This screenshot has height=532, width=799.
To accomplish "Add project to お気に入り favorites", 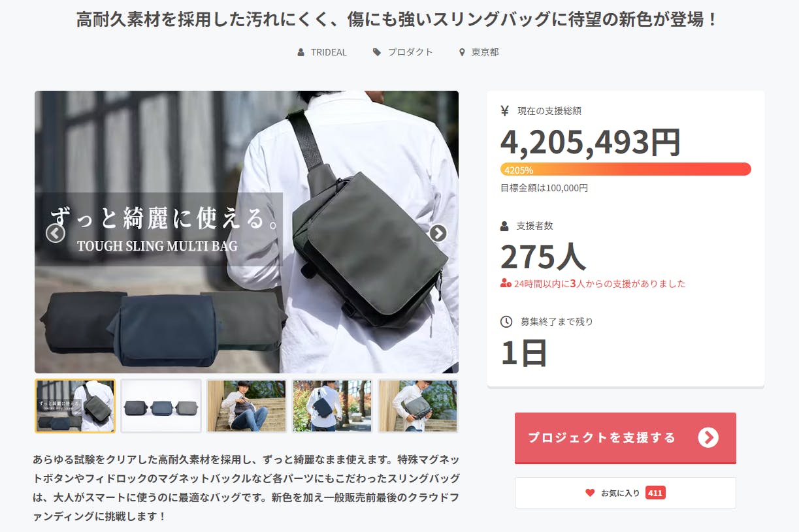I will coord(625,493).
